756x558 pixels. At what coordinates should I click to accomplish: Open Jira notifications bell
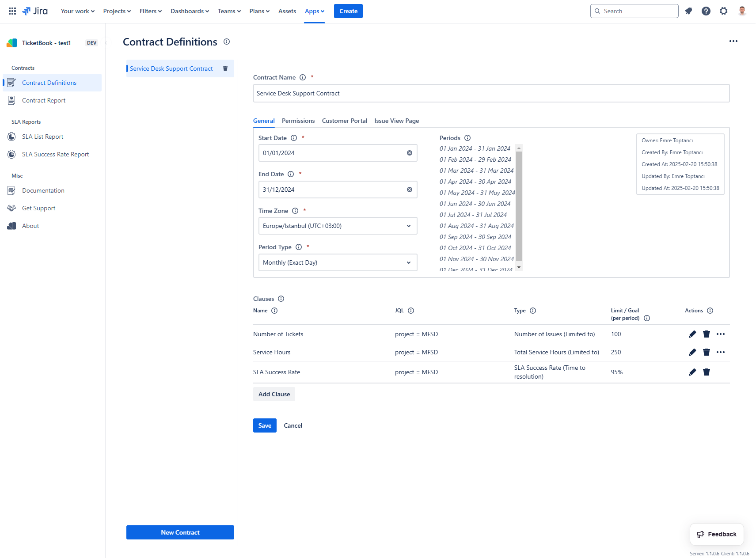tap(688, 11)
